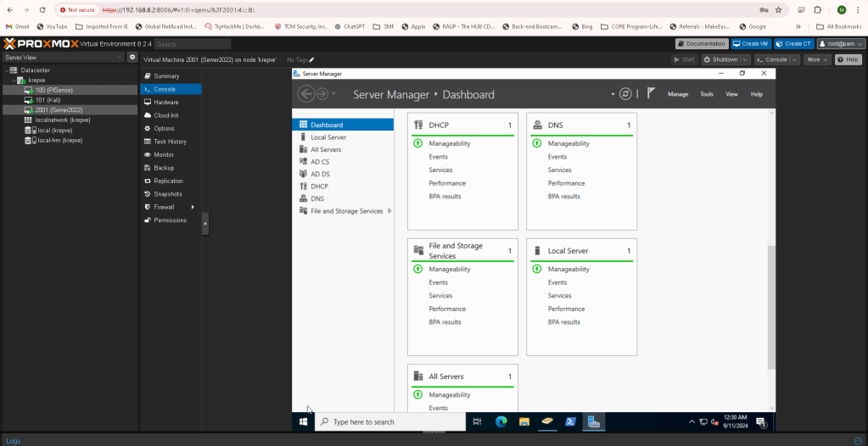Edit tags using the pencil icon

311,60
